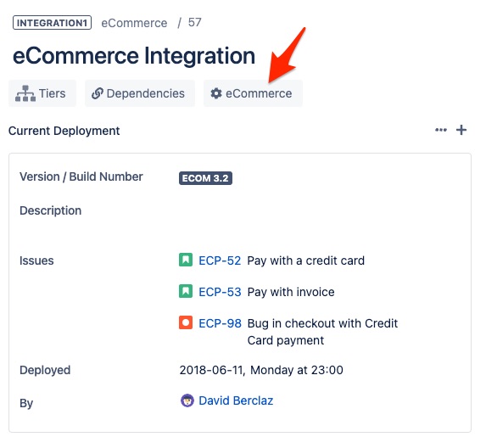Open the Tiers tab

point(42,93)
